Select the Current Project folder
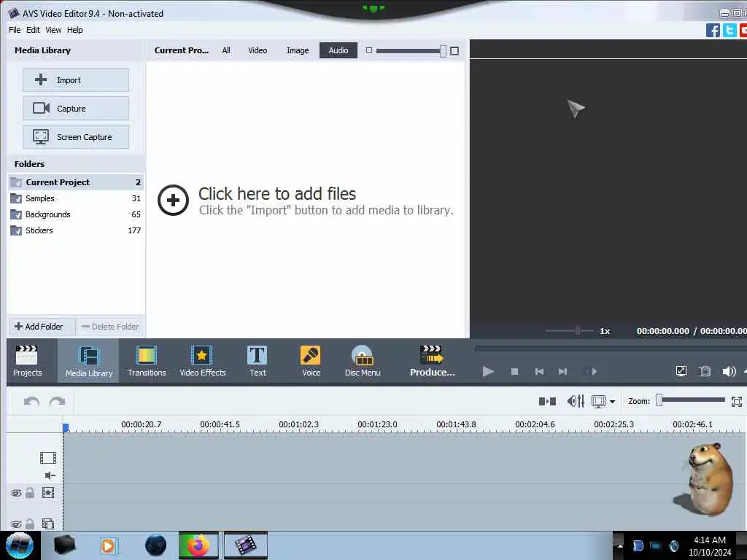The height and width of the screenshot is (560, 747). pos(76,182)
